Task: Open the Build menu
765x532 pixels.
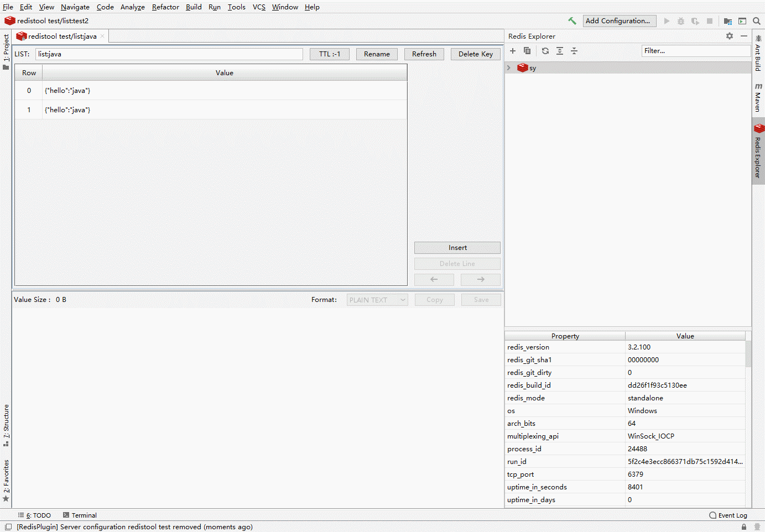Action: [194, 7]
